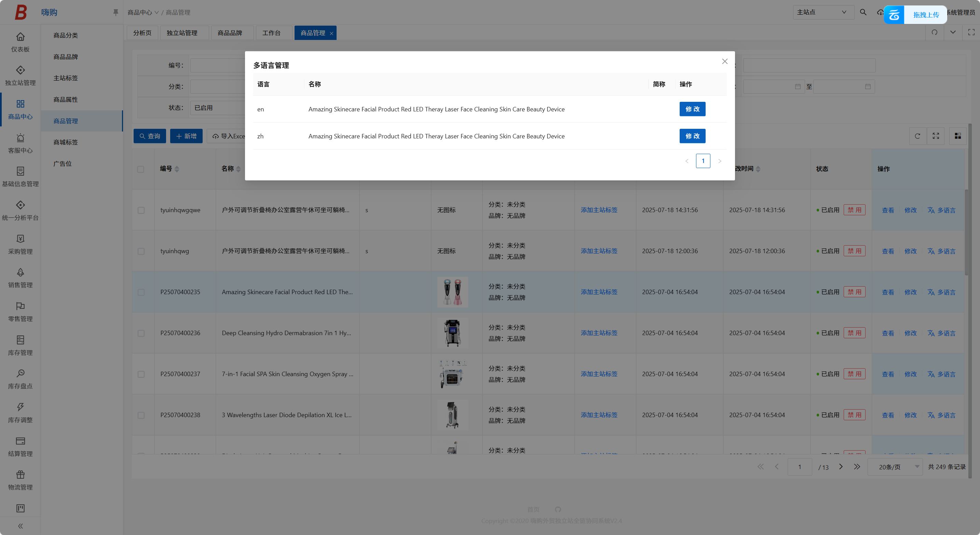Click the facial device product thumbnail

click(452, 292)
